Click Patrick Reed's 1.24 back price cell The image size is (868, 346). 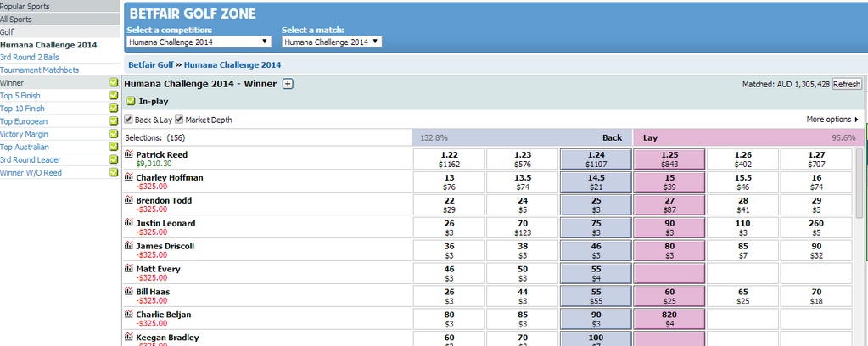tap(596, 159)
